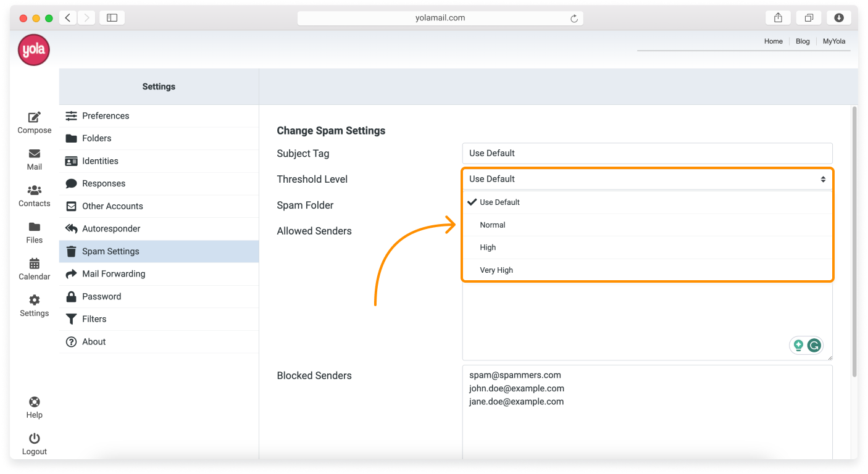Screen dimensions: 868x474
Task: Open Mail from the left sidebar
Action: point(35,154)
